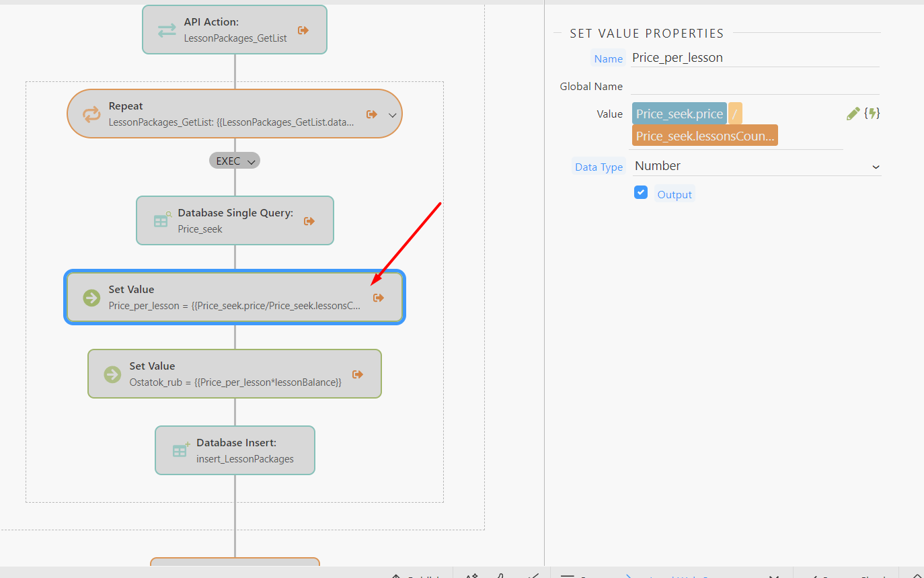
Task: Click the Value property label
Action: point(610,114)
